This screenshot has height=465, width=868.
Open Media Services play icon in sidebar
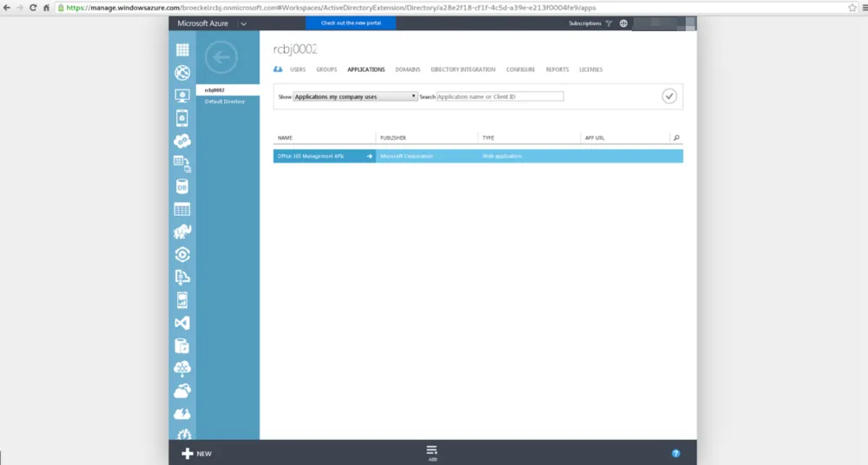coord(182,255)
